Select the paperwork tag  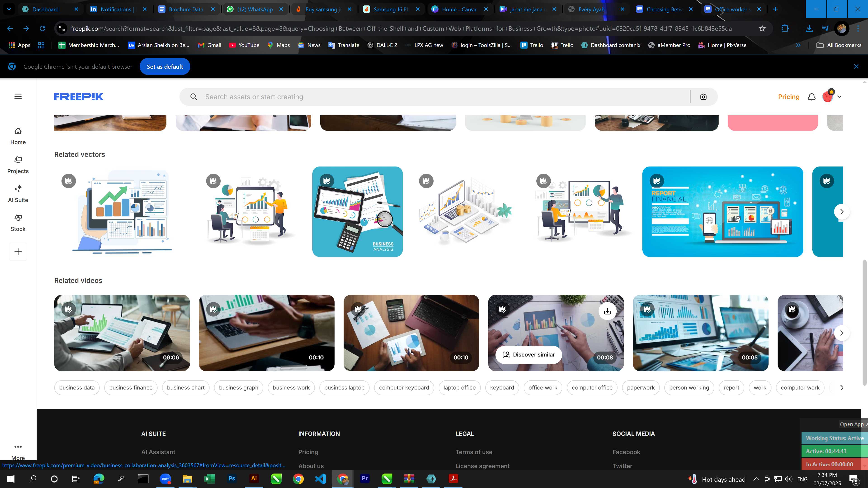point(641,388)
